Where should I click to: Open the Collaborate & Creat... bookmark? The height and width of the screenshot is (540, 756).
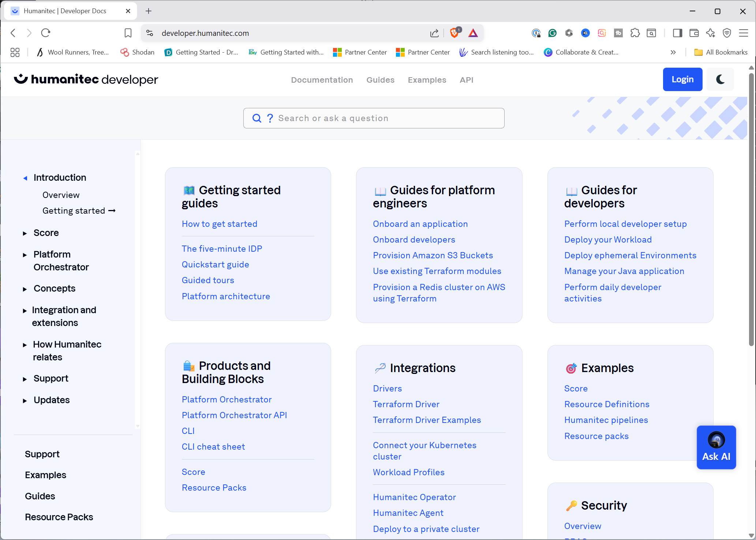[581, 52]
